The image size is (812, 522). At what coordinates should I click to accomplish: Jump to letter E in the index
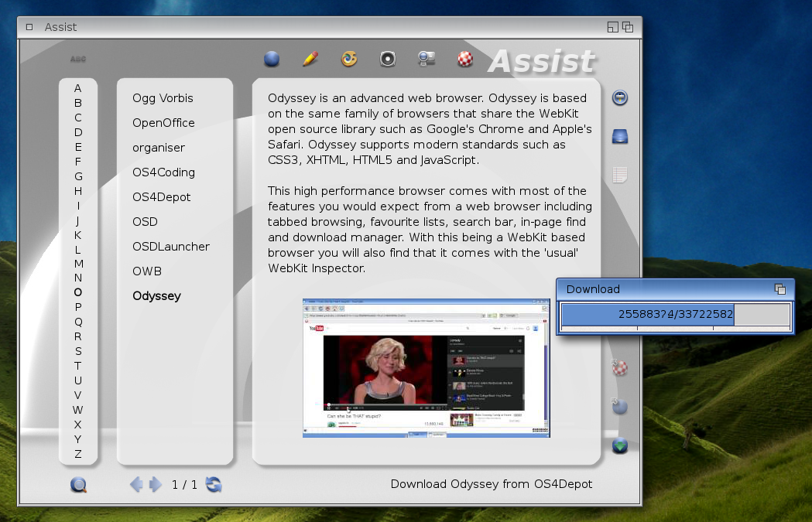pos(77,147)
